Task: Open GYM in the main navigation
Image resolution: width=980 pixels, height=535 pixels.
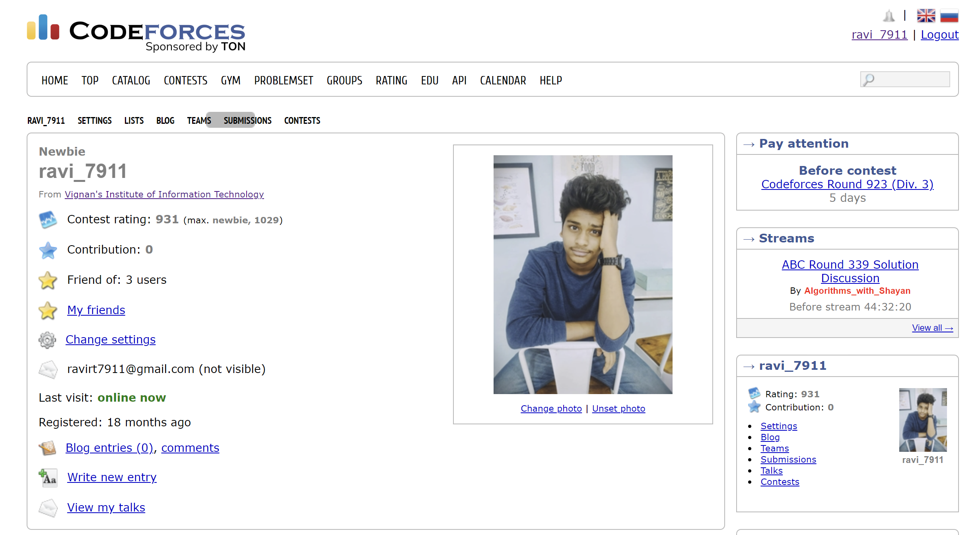Action: pyautogui.click(x=231, y=80)
